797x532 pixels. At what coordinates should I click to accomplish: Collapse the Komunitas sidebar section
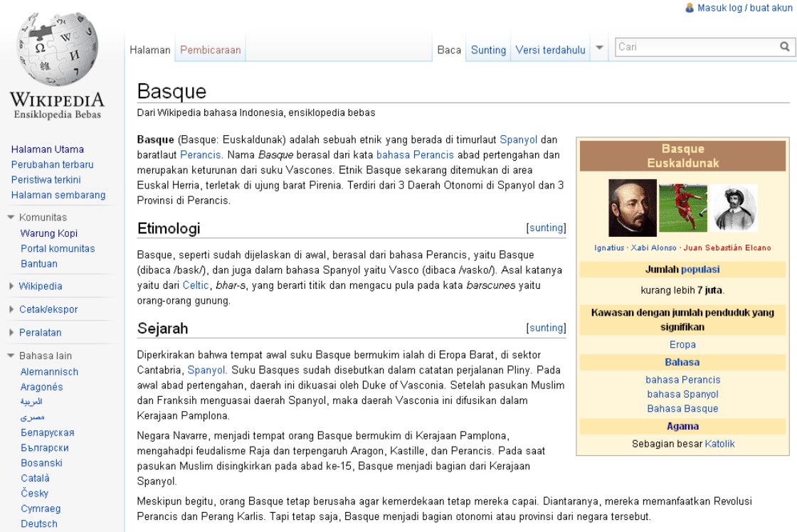pos(11,217)
